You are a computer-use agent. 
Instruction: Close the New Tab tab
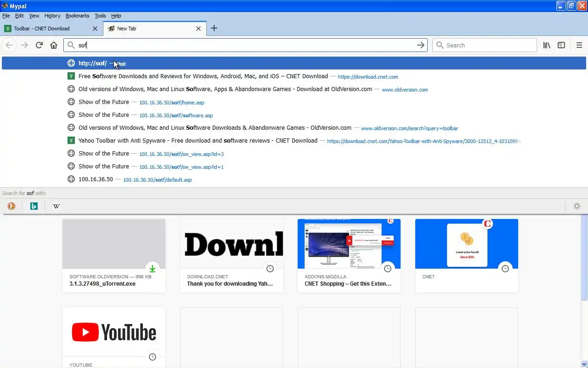(198, 29)
